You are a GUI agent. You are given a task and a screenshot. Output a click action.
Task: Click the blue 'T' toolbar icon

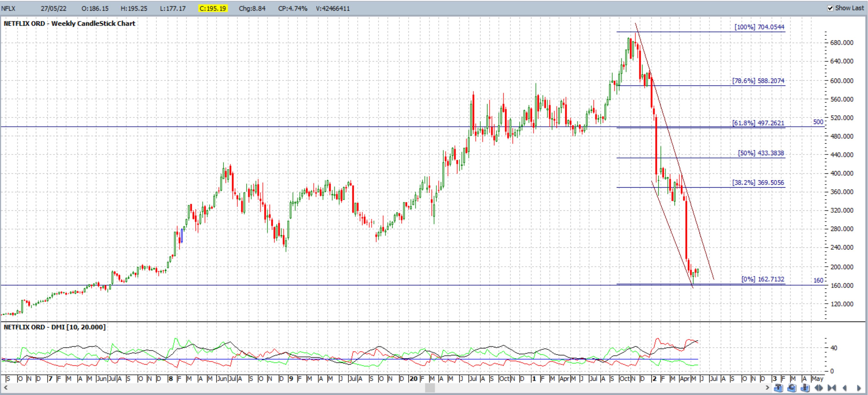[x=778, y=388]
